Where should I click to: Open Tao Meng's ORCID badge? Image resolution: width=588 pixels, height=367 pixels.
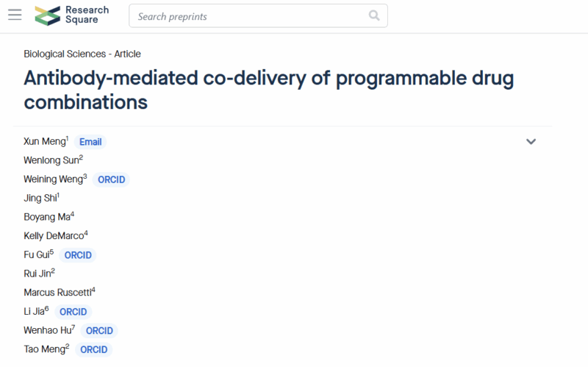(93, 349)
